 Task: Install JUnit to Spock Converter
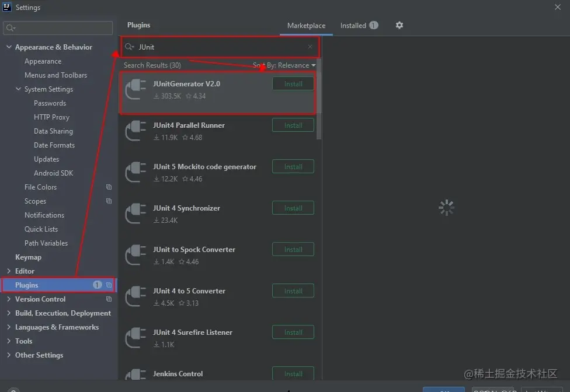click(x=293, y=249)
